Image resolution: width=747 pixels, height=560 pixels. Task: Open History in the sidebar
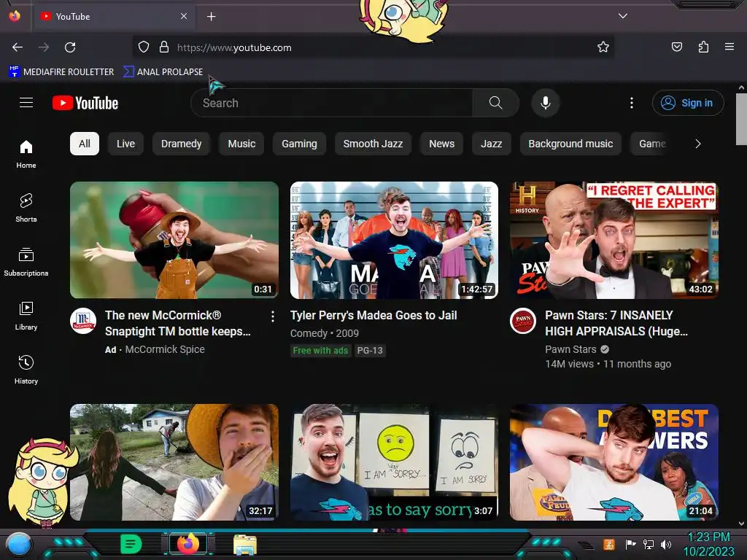point(26,370)
